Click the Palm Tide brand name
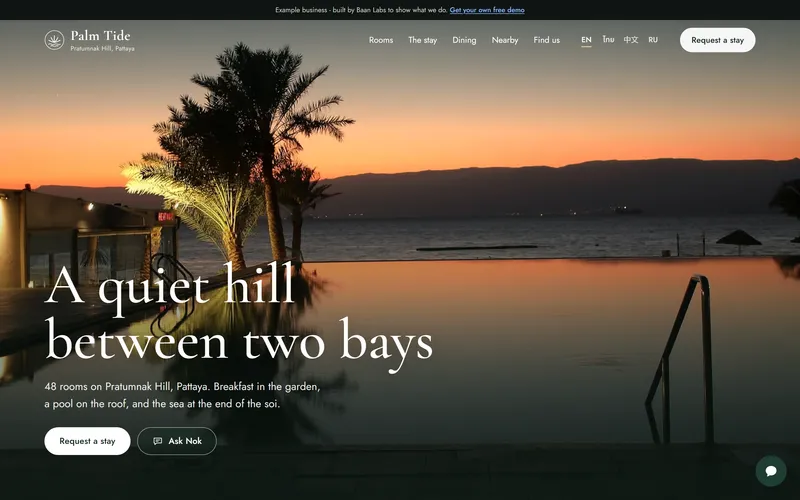800x500 pixels. (101, 36)
